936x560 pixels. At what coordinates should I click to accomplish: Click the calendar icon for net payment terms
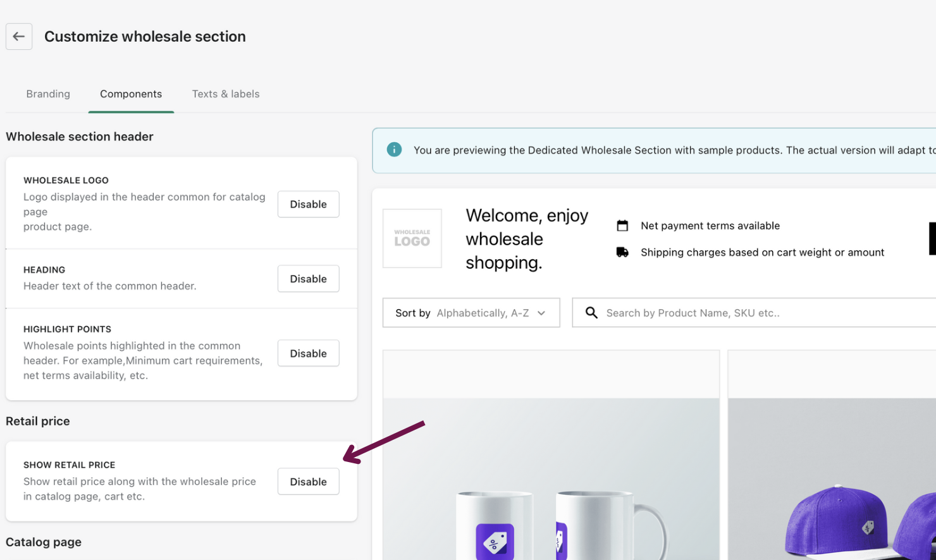tap(622, 226)
